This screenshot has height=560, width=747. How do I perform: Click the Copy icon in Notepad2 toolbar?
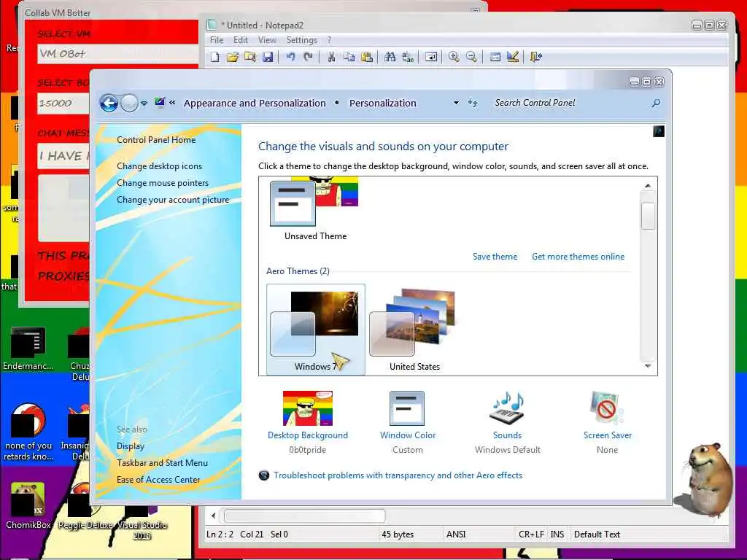tap(349, 57)
